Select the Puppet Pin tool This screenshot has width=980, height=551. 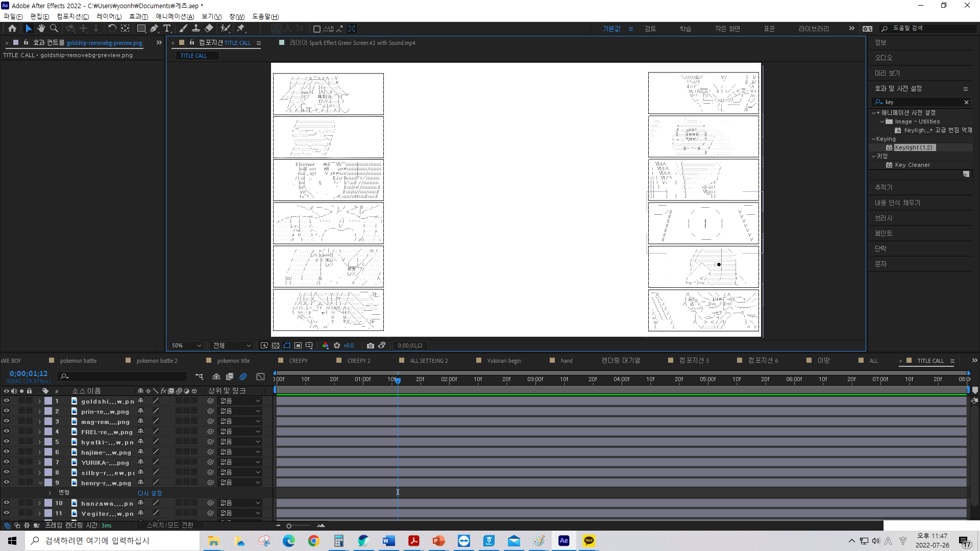click(241, 29)
